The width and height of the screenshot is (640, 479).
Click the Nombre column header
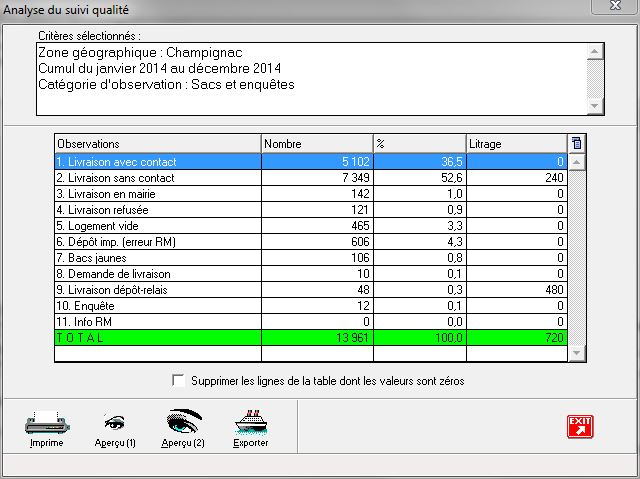tap(316, 144)
